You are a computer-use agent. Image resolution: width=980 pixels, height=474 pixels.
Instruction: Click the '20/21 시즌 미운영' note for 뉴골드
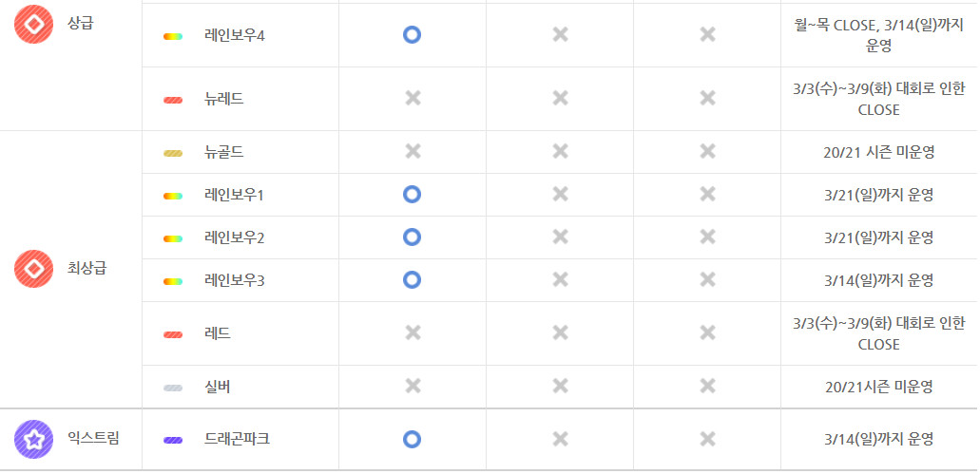[878, 152]
